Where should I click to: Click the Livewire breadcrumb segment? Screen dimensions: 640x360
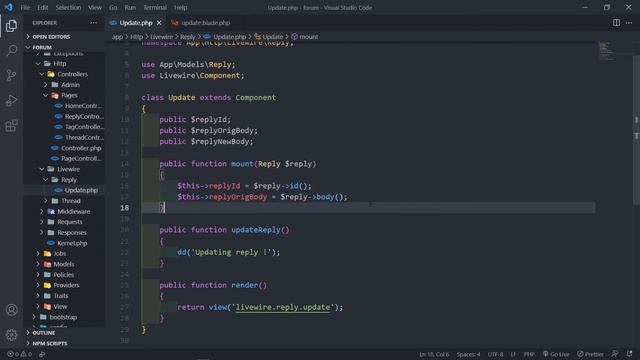pos(161,37)
